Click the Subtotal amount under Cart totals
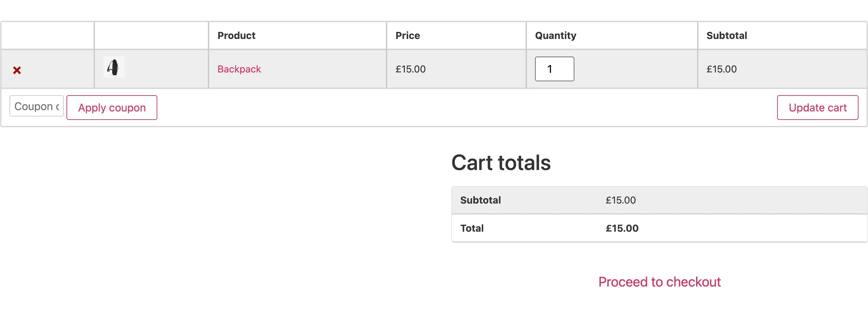868x315 pixels. coord(620,200)
